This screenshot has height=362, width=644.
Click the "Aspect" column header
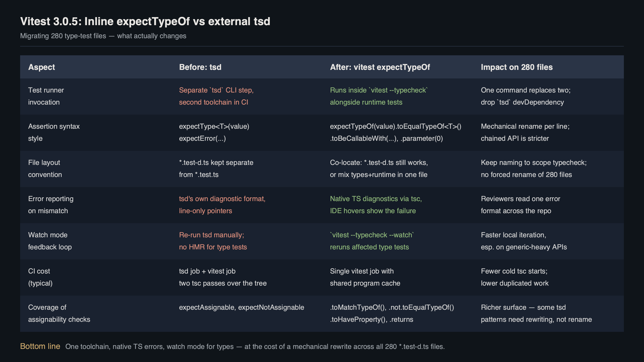[42, 67]
